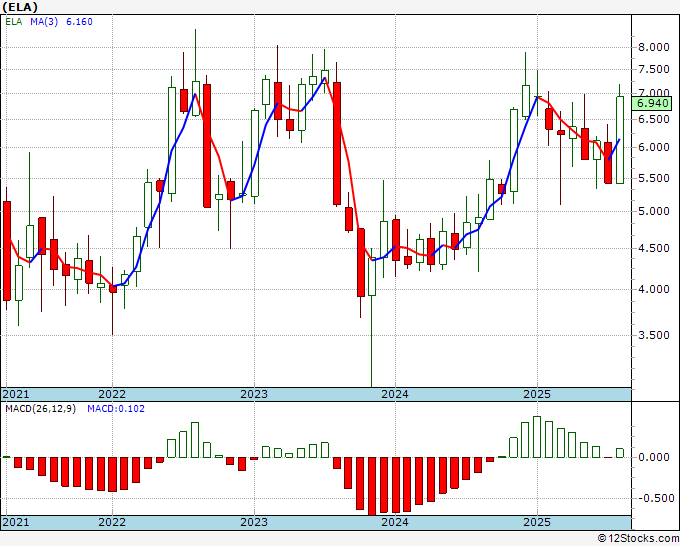This screenshot has height=546, width=680.
Task: Click the MA(3) indicator label
Action: coord(44,22)
